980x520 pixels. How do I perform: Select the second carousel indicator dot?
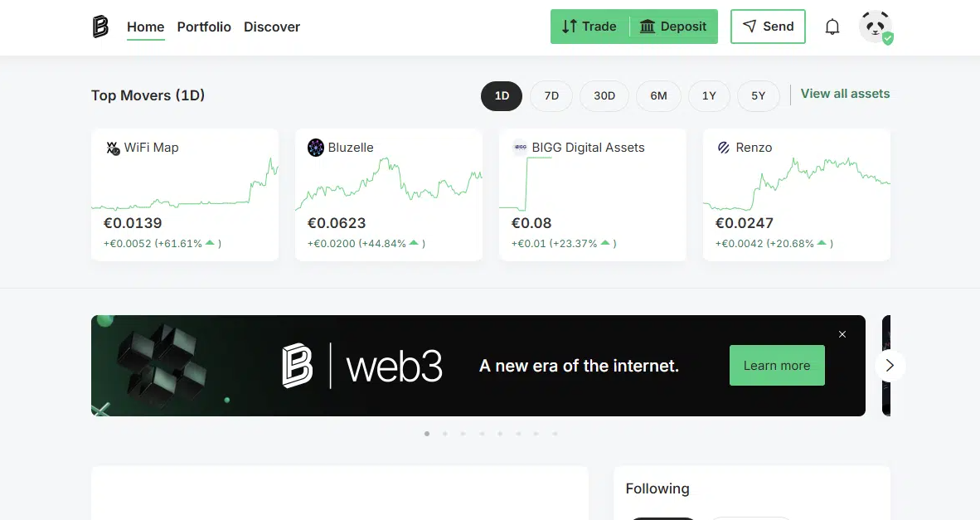[445, 433]
